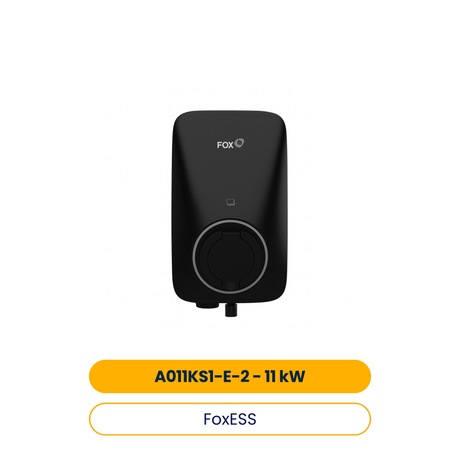Click the round leaf emblem beside FOX
Viewport: 460px width, 460px height.
(x=239, y=143)
